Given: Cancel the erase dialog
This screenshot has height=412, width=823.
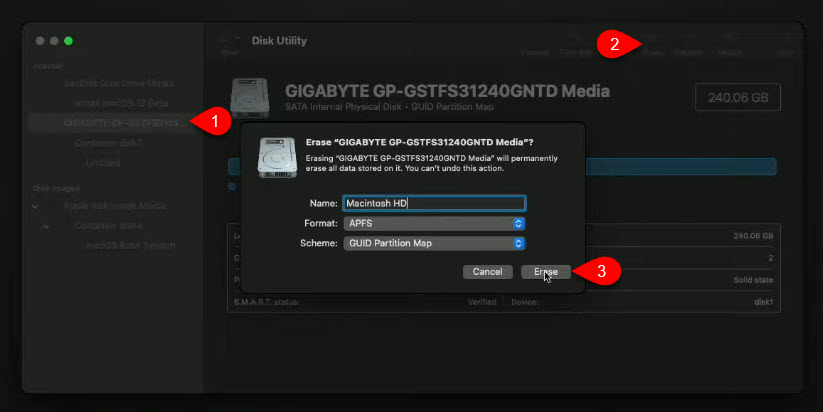Looking at the screenshot, I should 488,271.
